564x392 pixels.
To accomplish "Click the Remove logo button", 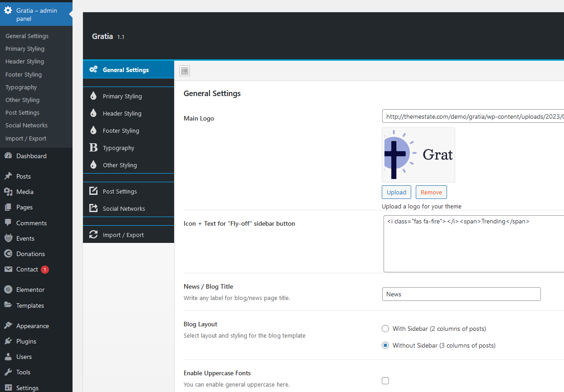I will pyautogui.click(x=431, y=192).
